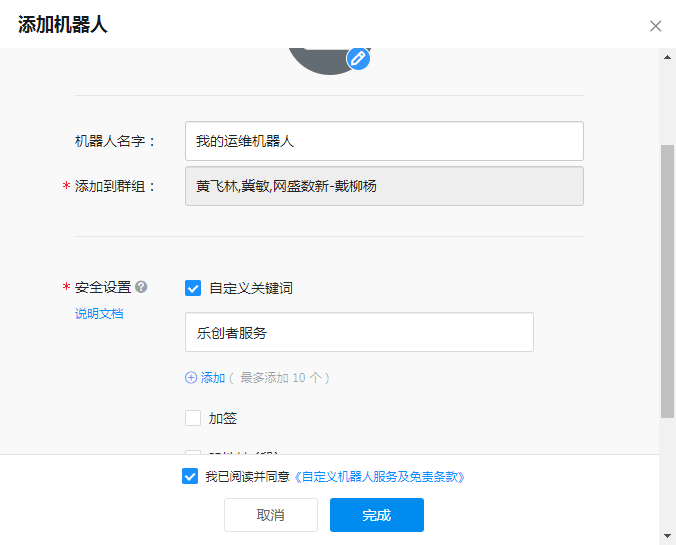Click the circled plus icon before 添加
Viewport: 676px width, 545px height.
(191, 378)
